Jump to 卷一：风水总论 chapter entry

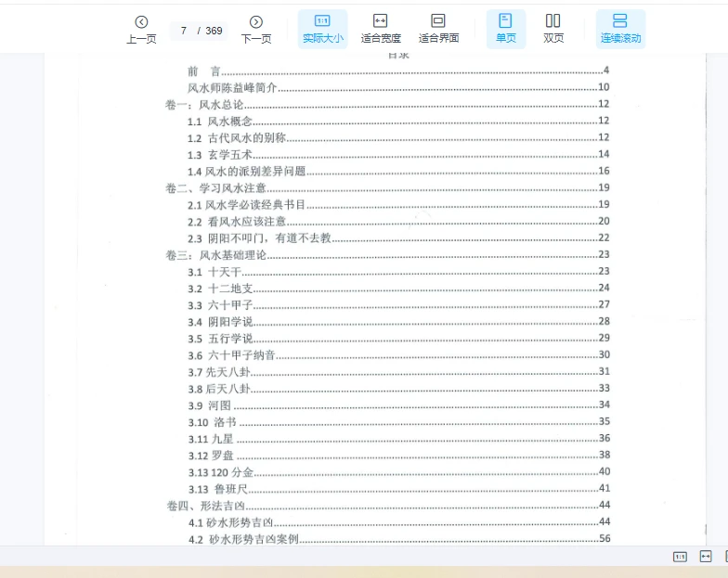(204, 105)
